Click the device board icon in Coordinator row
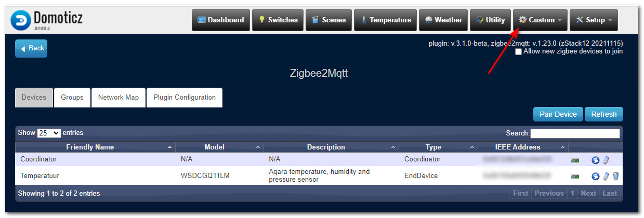Image resolution: width=644 pixels, height=218 pixels. 575,160
